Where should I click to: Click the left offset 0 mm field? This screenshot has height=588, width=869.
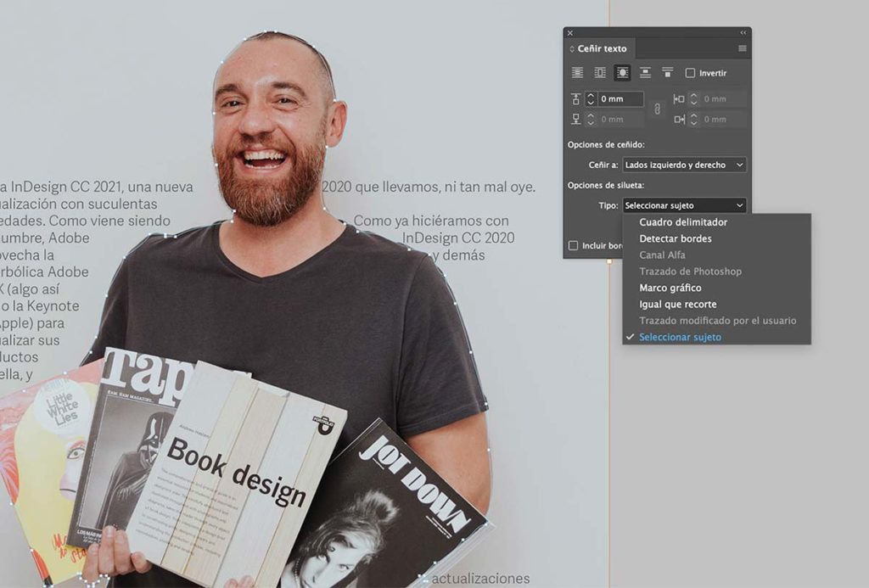pos(723,99)
